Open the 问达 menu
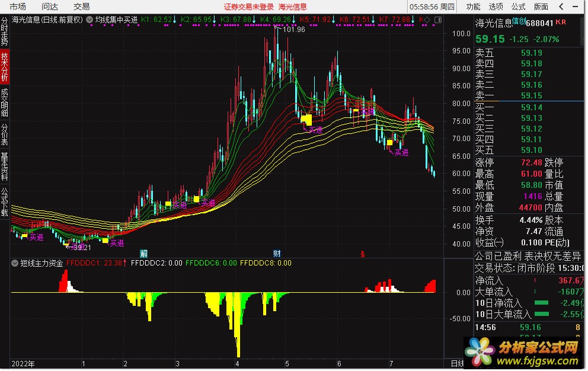588x371 pixels. click(50, 7)
